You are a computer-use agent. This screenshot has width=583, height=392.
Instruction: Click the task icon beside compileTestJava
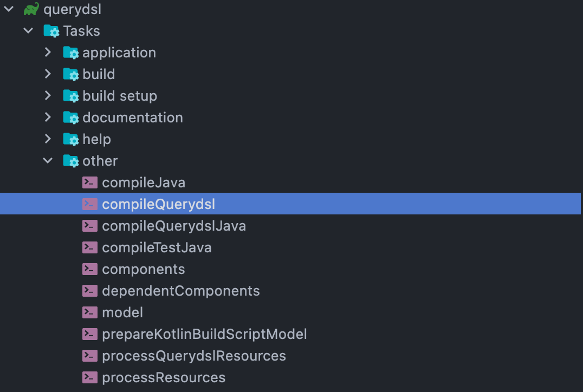[90, 247]
